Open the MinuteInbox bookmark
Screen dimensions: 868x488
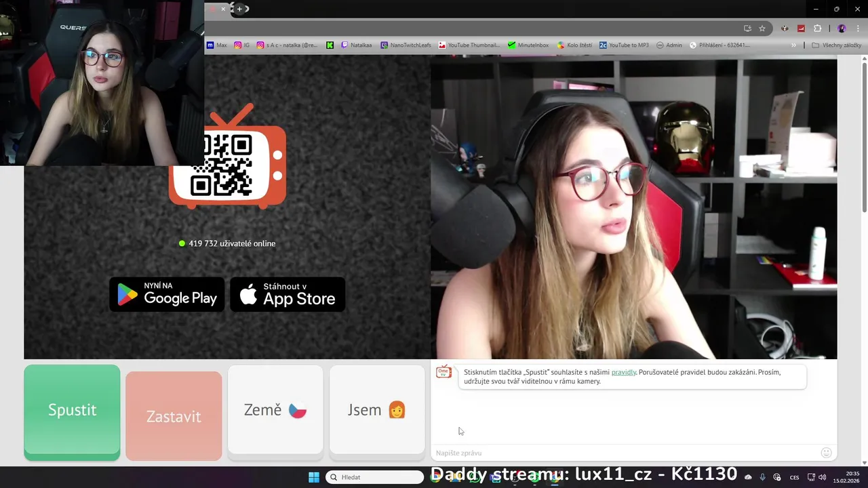pos(528,45)
